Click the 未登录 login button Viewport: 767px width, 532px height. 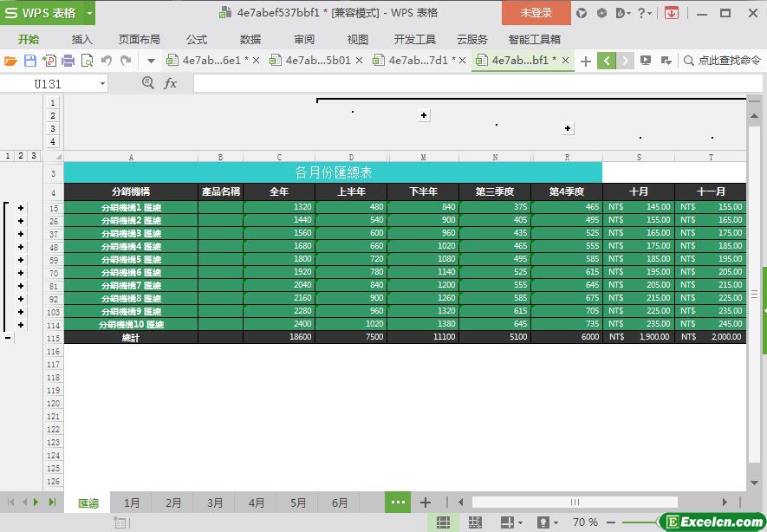(x=536, y=13)
